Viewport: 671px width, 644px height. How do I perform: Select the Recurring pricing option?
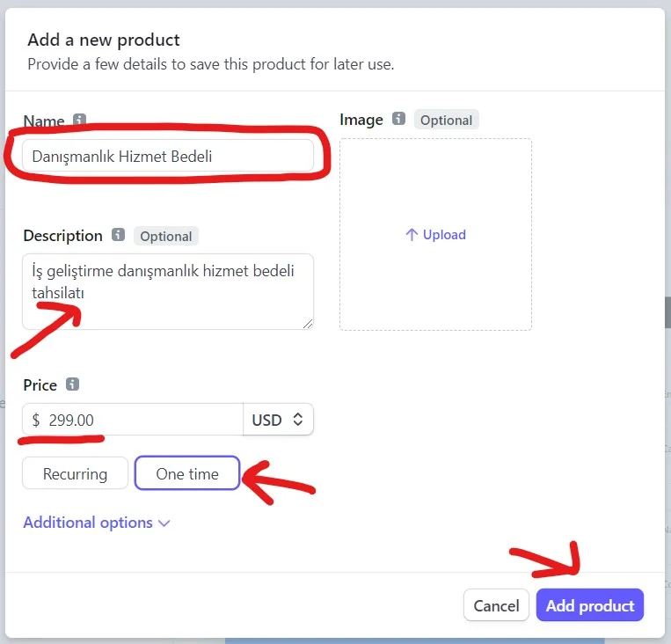click(x=75, y=474)
